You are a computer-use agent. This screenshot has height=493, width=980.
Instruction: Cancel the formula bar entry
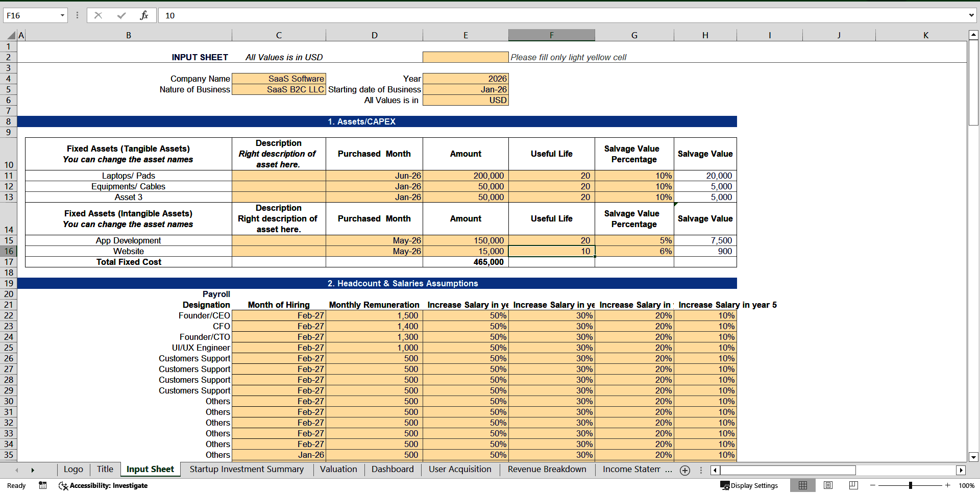(x=98, y=15)
